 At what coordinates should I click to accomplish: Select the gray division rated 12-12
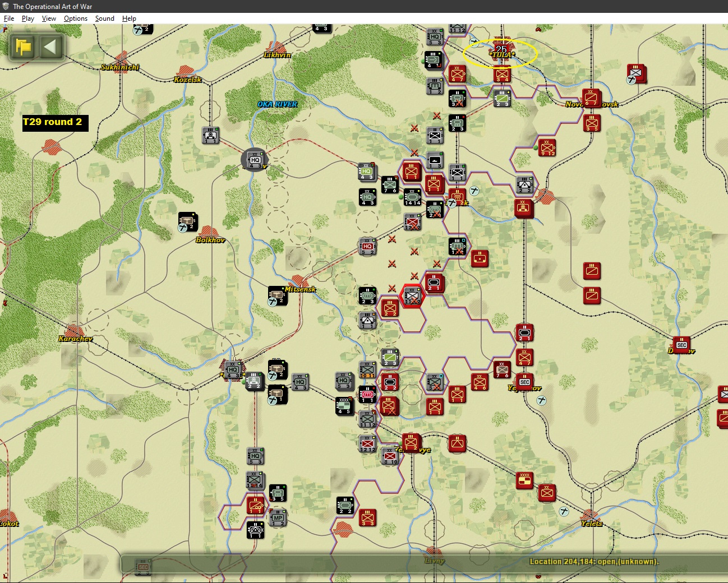367,443
